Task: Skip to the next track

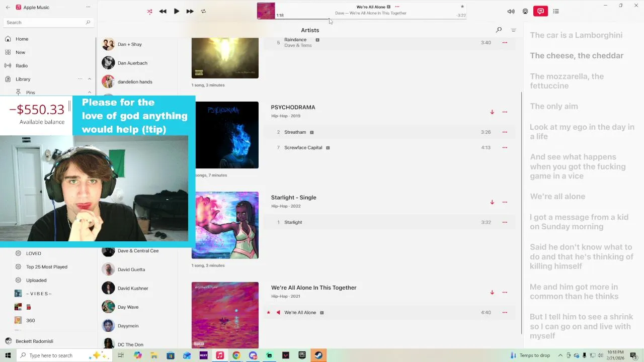Action: point(190,11)
